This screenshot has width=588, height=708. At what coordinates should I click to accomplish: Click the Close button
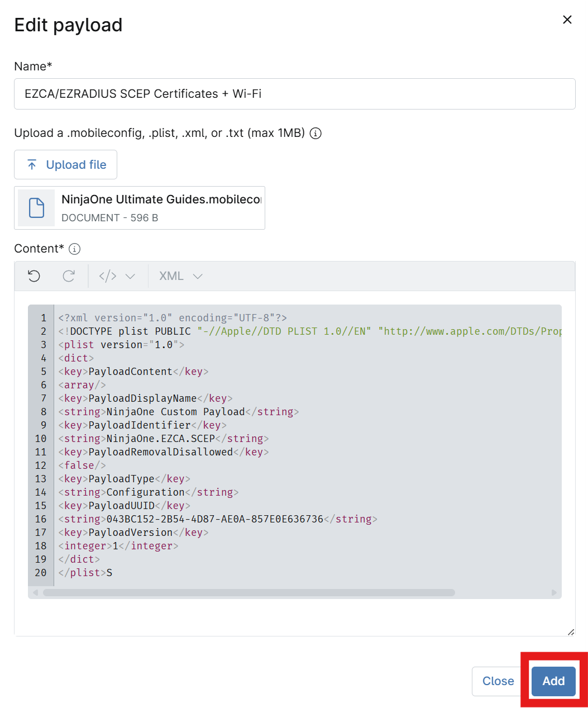[x=498, y=681]
